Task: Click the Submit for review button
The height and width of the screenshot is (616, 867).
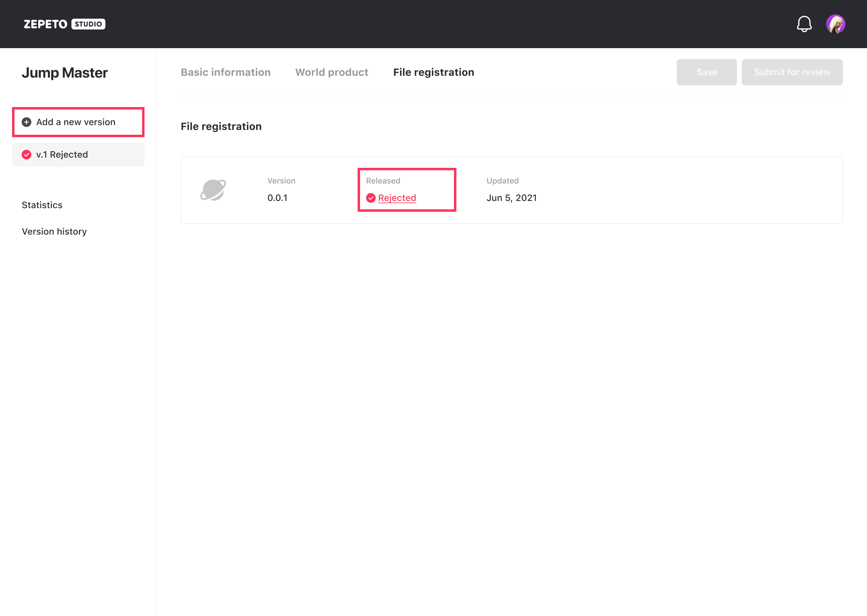Action: (792, 72)
